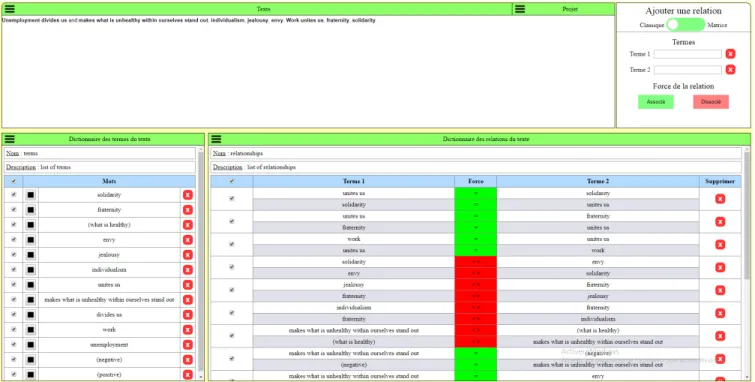The width and height of the screenshot is (755, 382).
Task: Open the terms dictionary hamburger menu
Action: coord(10,139)
